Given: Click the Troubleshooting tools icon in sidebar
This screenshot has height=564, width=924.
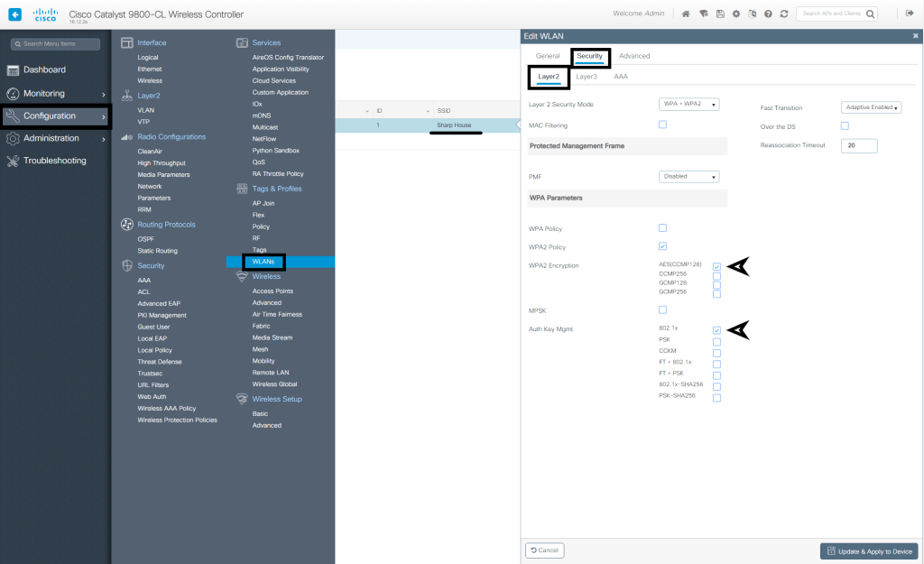Looking at the screenshot, I should 14,161.
